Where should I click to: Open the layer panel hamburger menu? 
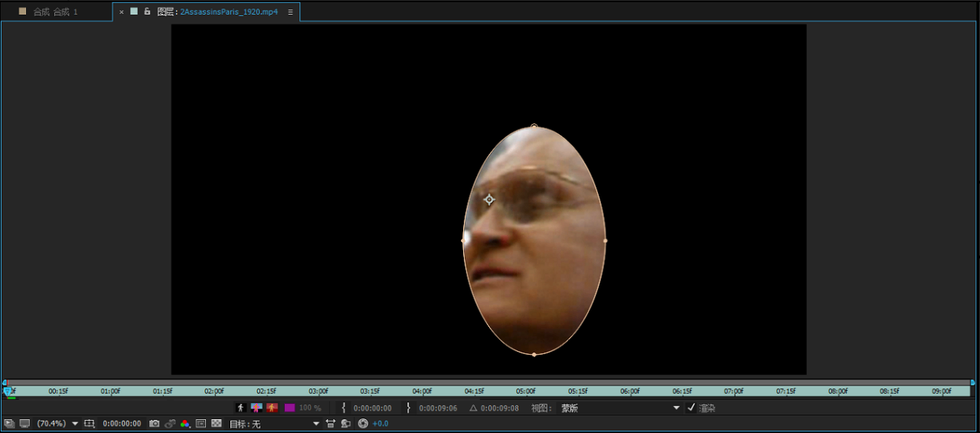pyautogui.click(x=290, y=12)
